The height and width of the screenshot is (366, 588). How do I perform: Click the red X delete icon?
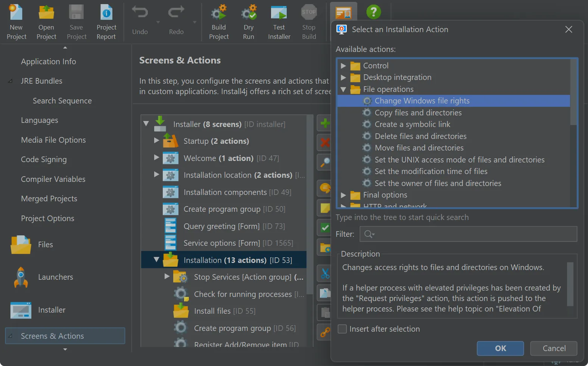[325, 142]
